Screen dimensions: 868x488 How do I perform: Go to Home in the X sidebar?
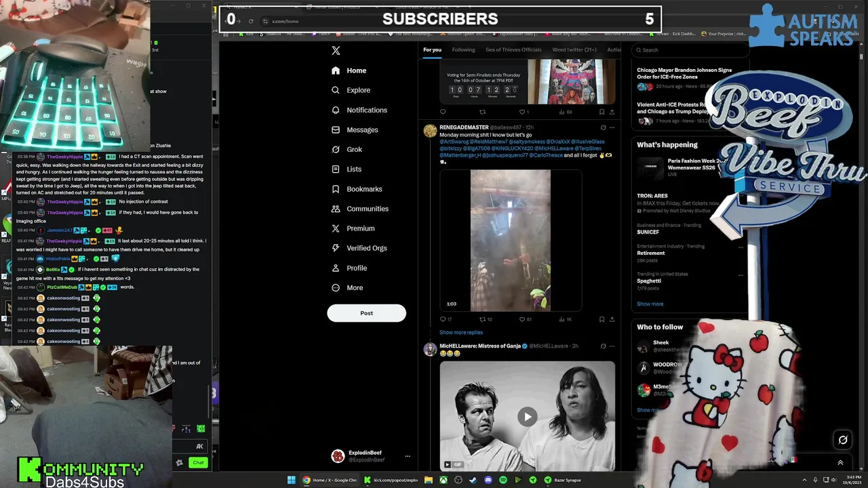349,70
